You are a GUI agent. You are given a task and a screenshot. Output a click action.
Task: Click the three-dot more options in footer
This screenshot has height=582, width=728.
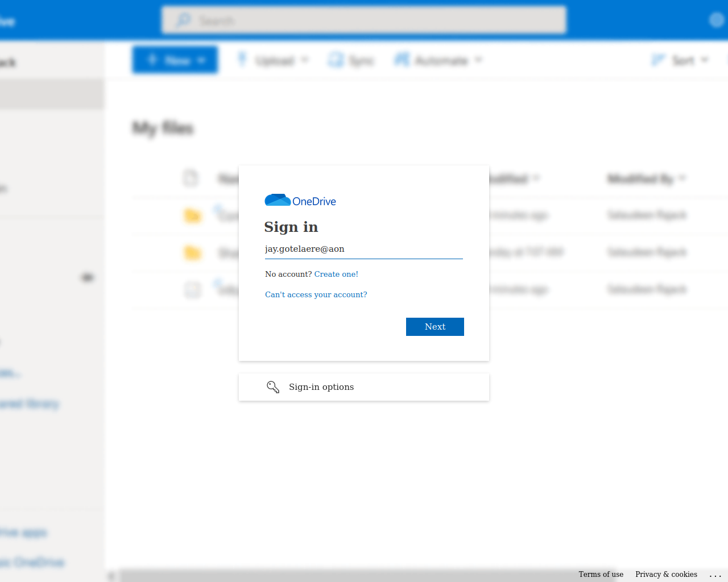click(715, 575)
